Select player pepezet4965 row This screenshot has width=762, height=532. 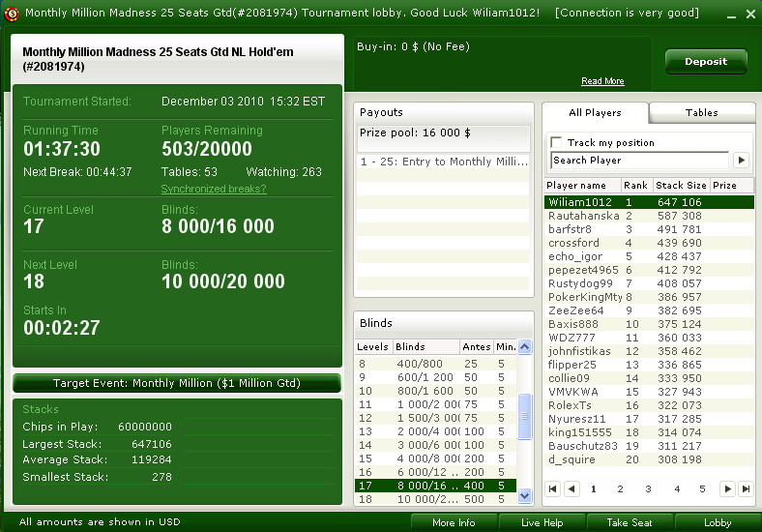(649, 270)
